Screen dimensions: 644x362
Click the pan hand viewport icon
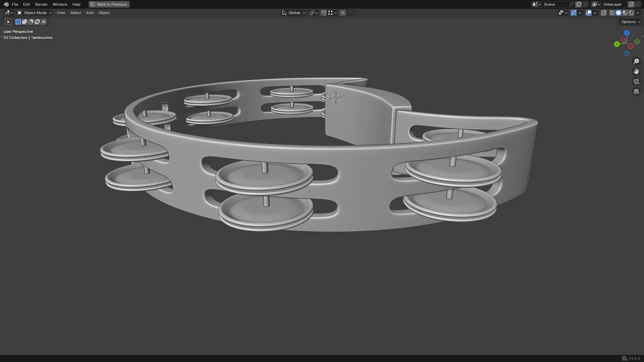point(636,71)
